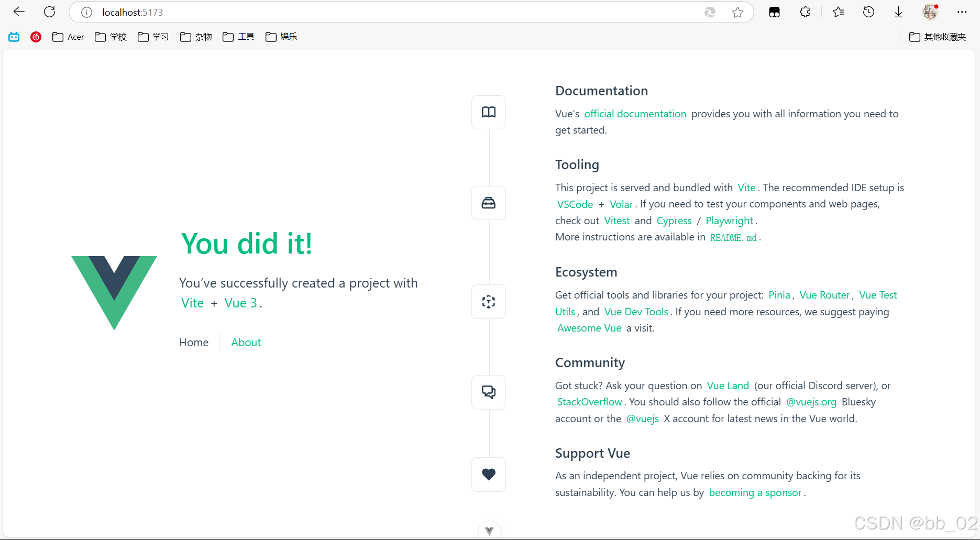Open the 其他收藏夹 folder

938,37
